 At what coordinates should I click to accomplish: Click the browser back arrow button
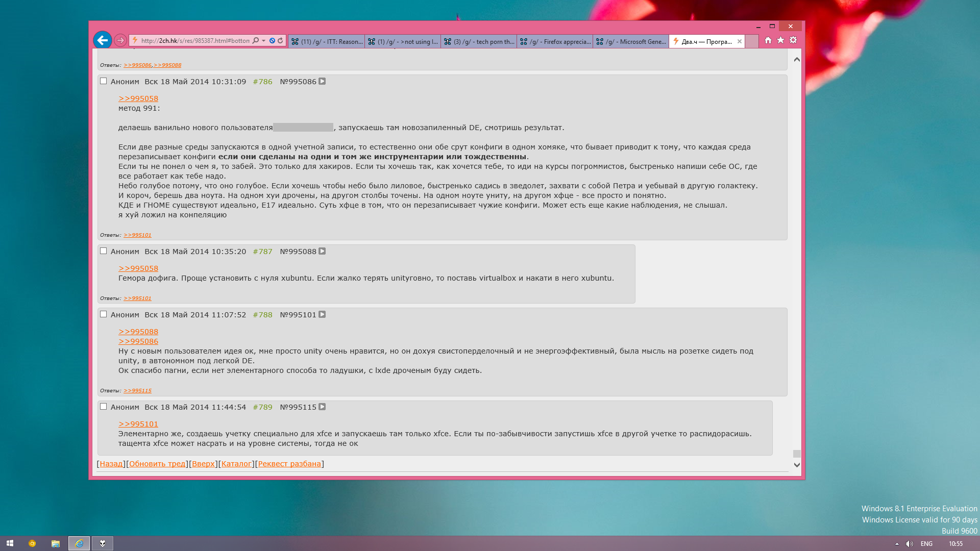tap(103, 40)
